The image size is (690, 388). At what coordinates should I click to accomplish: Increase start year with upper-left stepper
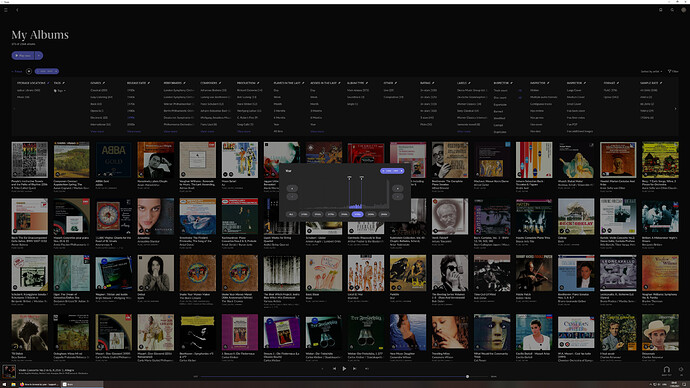point(292,188)
